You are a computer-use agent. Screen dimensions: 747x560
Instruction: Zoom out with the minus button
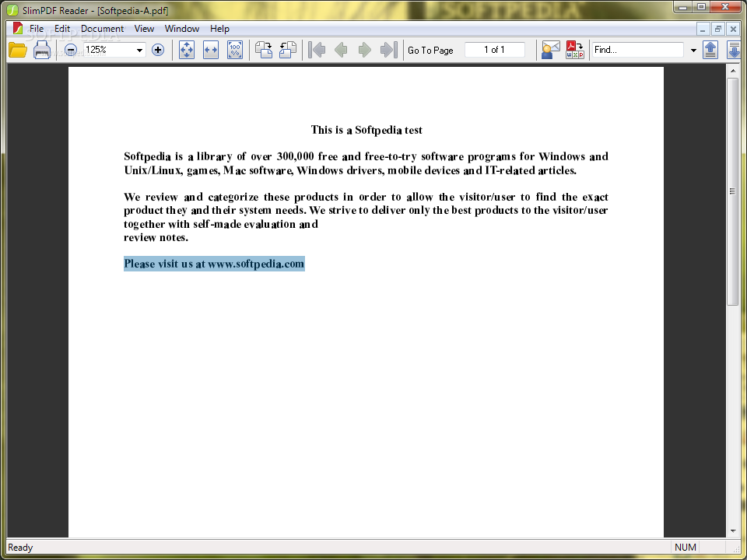pyautogui.click(x=71, y=50)
